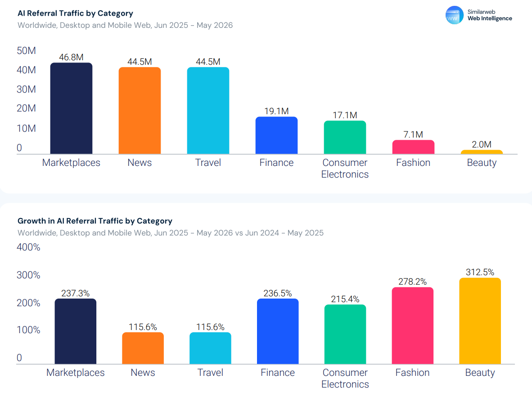The width and height of the screenshot is (532, 397).
Task: Click the "AI Referral Traffic by Category" title
Action: (x=75, y=13)
